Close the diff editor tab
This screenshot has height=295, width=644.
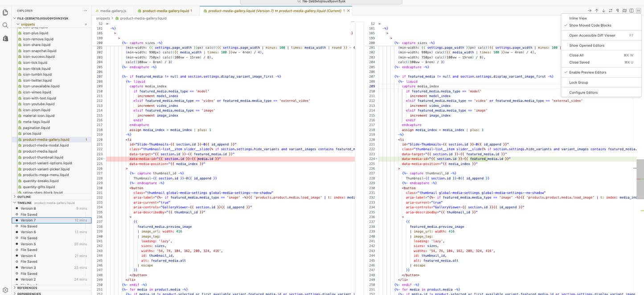click(349, 10)
